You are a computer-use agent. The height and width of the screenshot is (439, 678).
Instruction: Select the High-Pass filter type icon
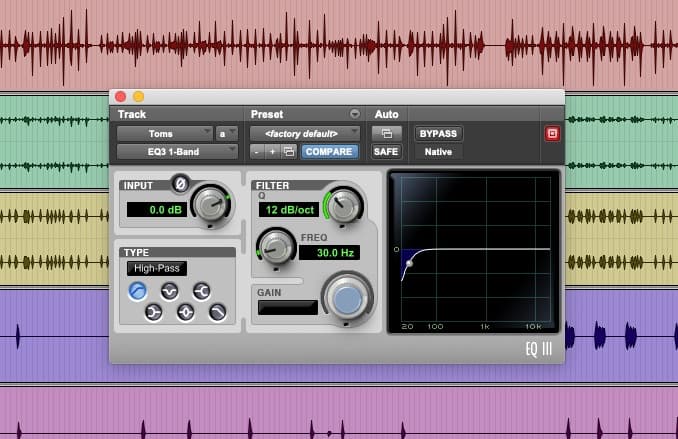138,291
